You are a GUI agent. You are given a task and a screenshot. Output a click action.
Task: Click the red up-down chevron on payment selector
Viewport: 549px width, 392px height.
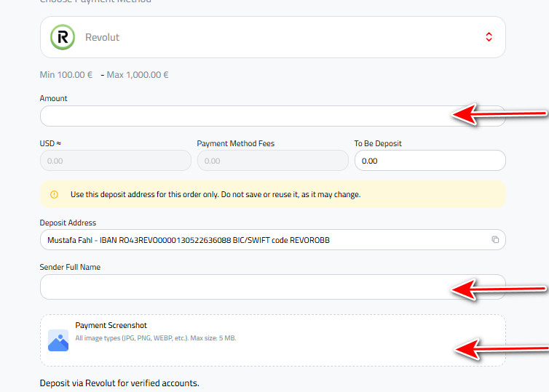coord(489,37)
